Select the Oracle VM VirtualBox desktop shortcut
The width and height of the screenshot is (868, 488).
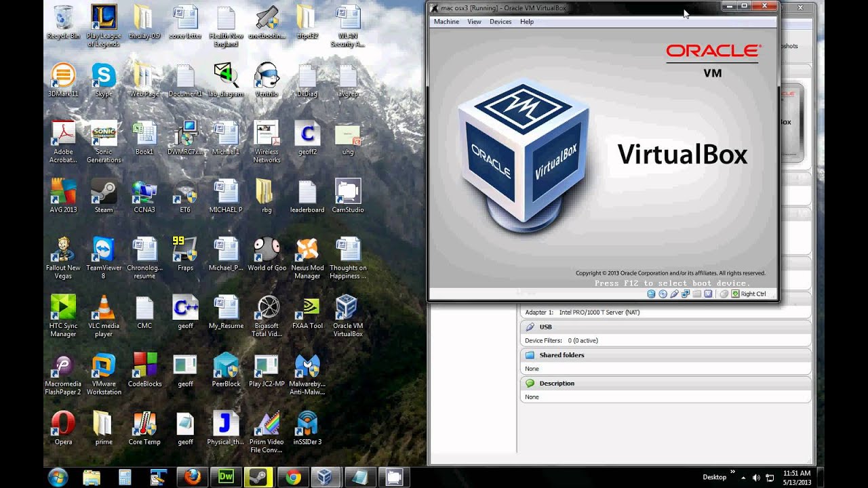pyautogui.click(x=348, y=316)
